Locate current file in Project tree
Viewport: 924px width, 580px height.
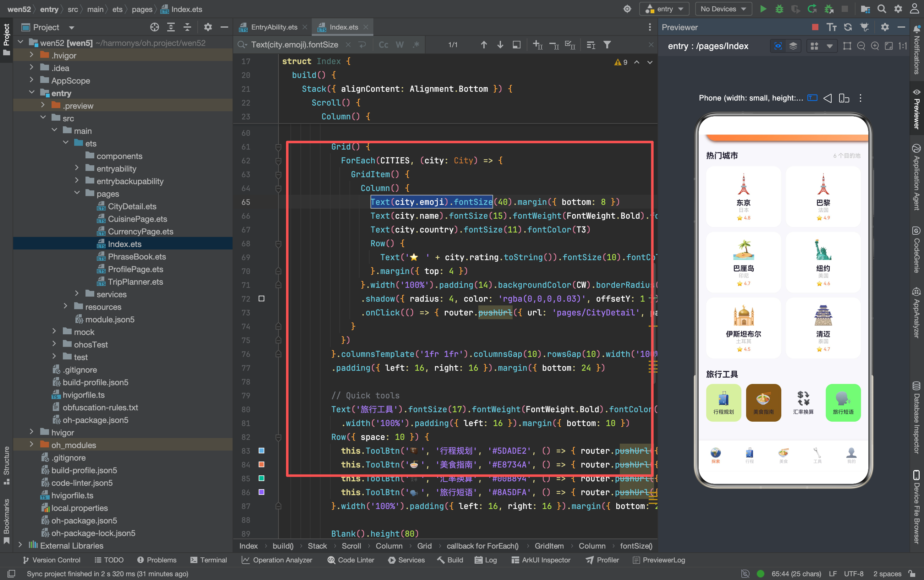coord(154,27)
